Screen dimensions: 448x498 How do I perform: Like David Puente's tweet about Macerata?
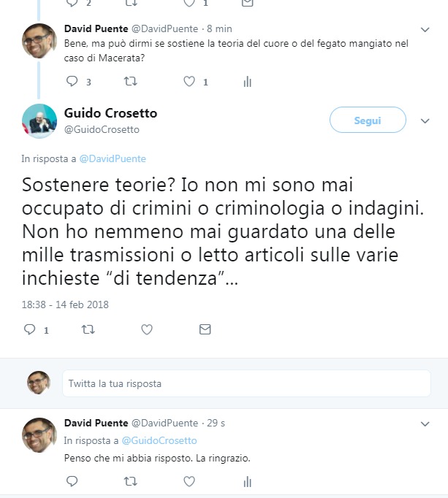189,81
